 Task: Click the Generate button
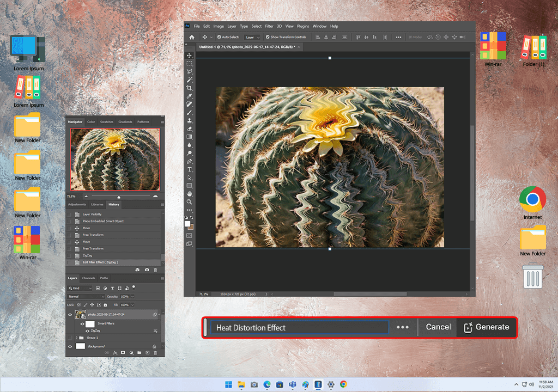(487, 327)
